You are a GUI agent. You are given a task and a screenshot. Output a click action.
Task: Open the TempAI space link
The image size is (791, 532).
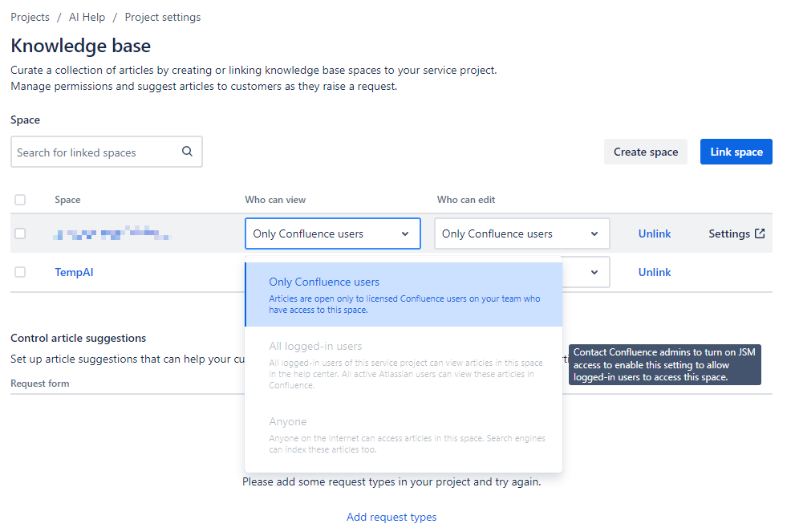74,272
